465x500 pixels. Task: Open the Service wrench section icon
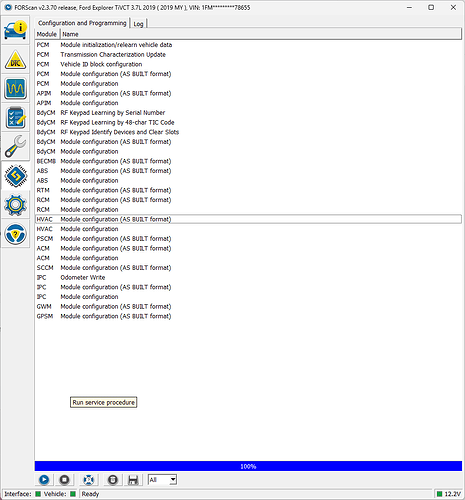click(15, 146)
